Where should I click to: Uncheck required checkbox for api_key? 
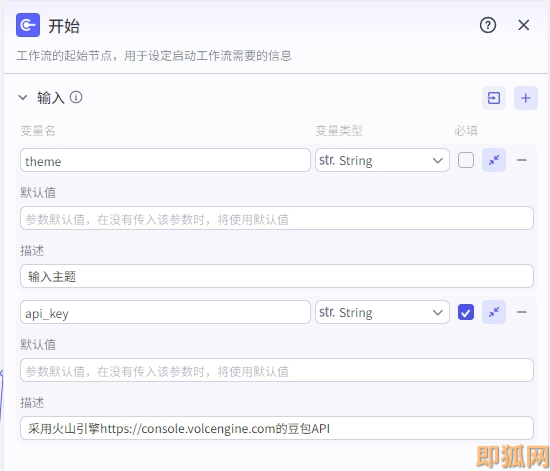pyautogui.click(x=466, y=312)
